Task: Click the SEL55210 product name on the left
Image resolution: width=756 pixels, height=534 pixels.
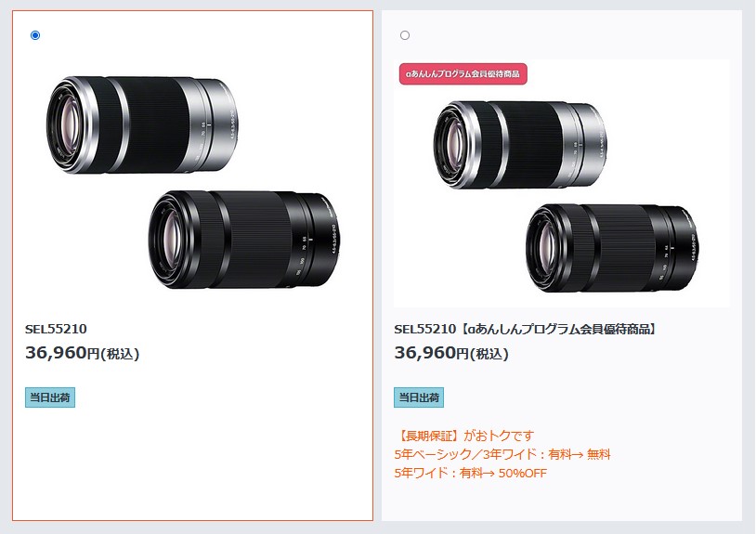Action: pos(56,329)
